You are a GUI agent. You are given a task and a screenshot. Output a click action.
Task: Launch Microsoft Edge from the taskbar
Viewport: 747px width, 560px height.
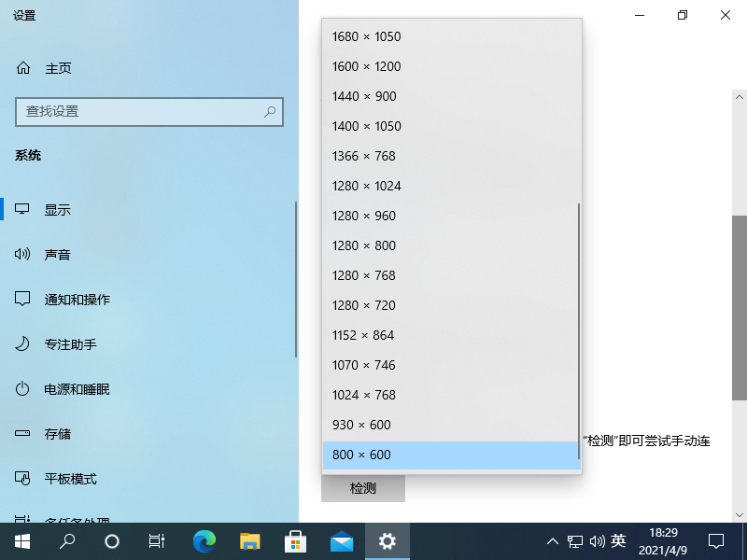tap(204, 540)
